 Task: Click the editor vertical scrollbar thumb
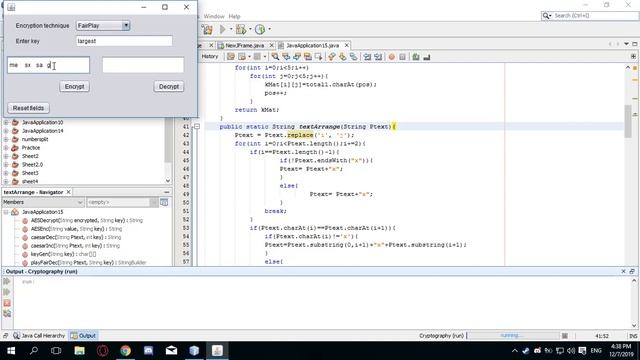pos(628,121)
